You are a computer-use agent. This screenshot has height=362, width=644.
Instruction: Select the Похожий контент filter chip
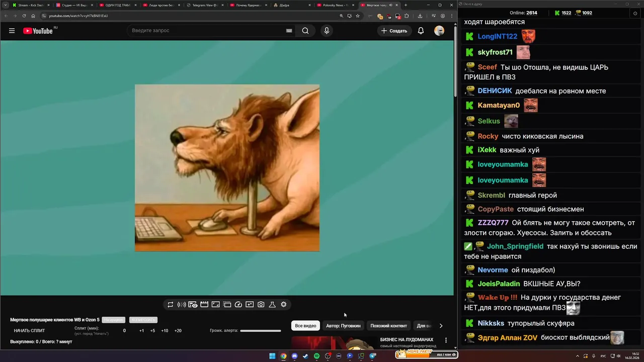coord(388,326)
